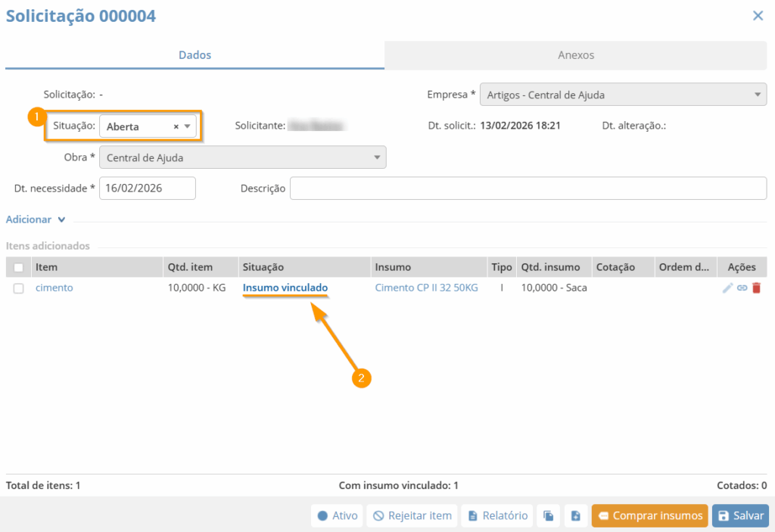Clear the Situação value with the x
Screen dimensions: 775x532
[x=176, y=127]
